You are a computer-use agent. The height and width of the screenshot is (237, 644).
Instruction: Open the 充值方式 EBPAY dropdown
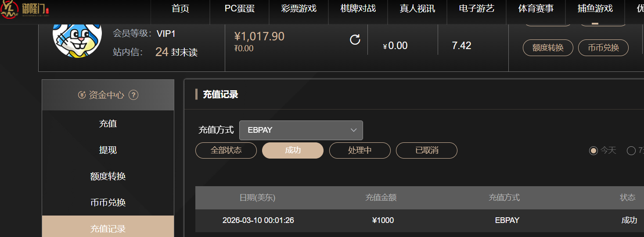pyautogui.click(x=301, y=130)
